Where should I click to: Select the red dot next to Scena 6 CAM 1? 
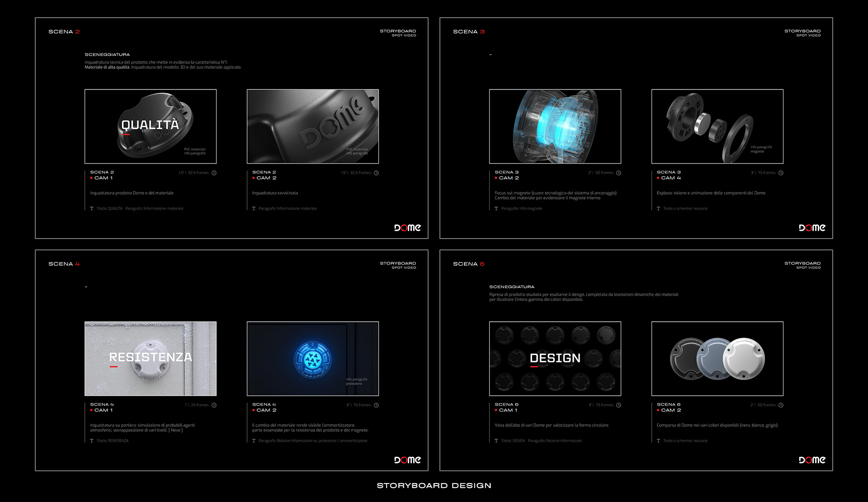pos(496,410)
